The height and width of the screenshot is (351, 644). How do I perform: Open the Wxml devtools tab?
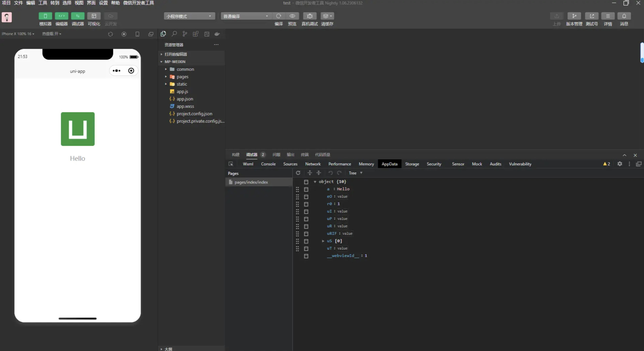pyautogui.click(x=248, y=164)
